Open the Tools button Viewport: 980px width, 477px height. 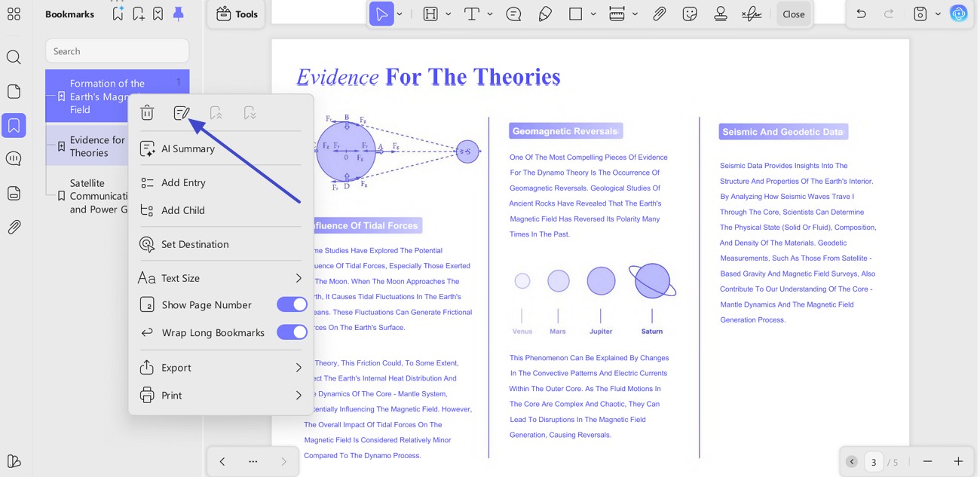[237, 14]
